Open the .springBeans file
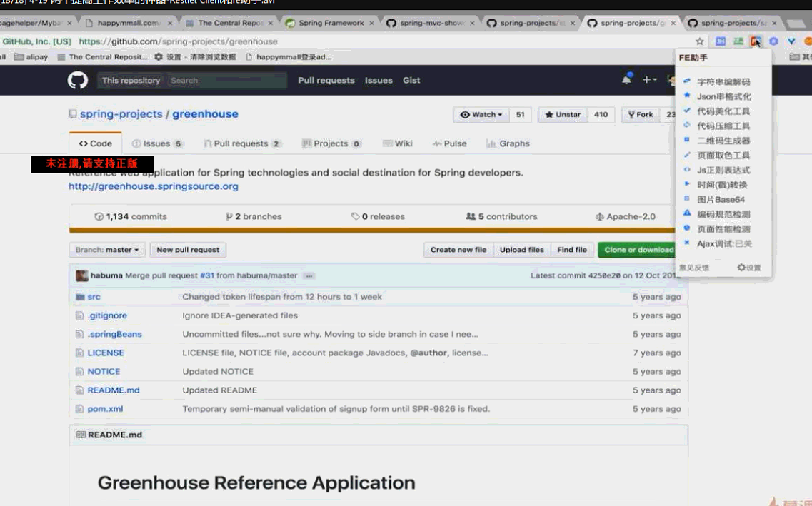This screenshot has width=812, height=506. coord(114,334)
